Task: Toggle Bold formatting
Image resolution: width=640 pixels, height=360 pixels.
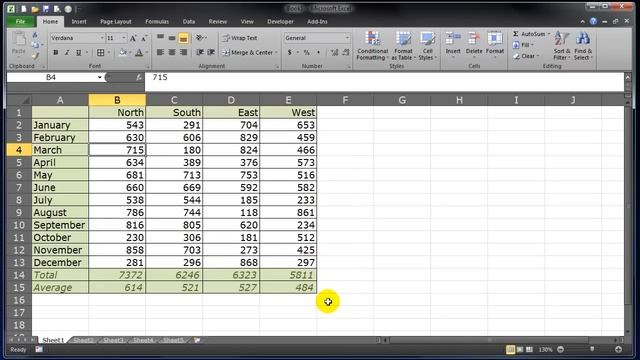Action: click(x=56, y=52)
